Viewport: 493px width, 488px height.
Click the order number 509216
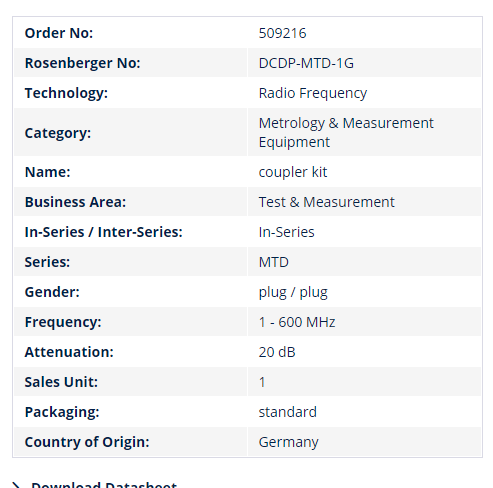282,33
